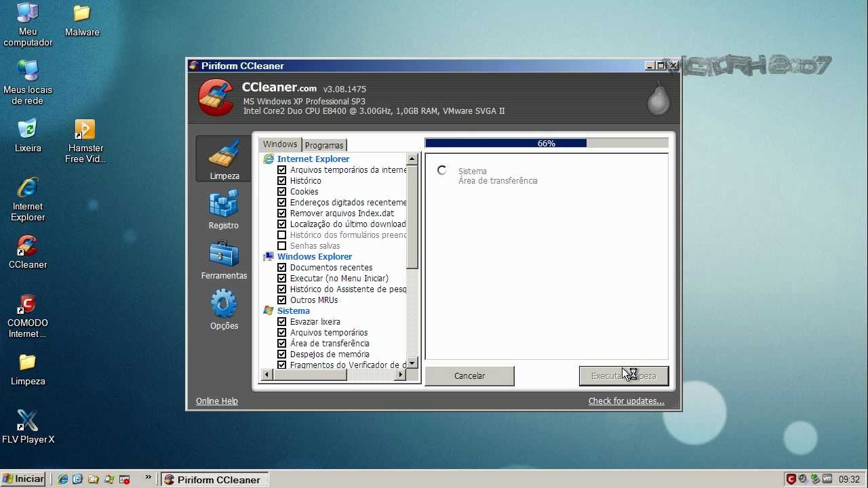868x488 pixels.
Task: Toggle Executar (no Menu Iniciar) checkbox
Action: [282, 279]
